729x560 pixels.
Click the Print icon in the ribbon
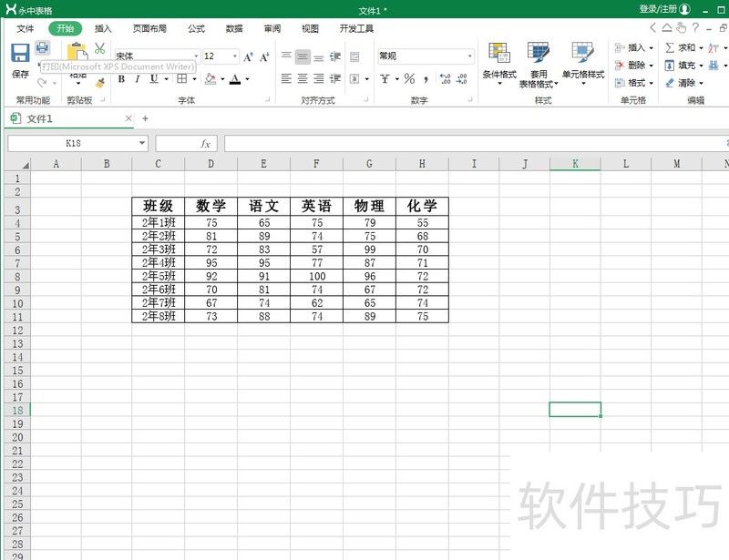42,47
